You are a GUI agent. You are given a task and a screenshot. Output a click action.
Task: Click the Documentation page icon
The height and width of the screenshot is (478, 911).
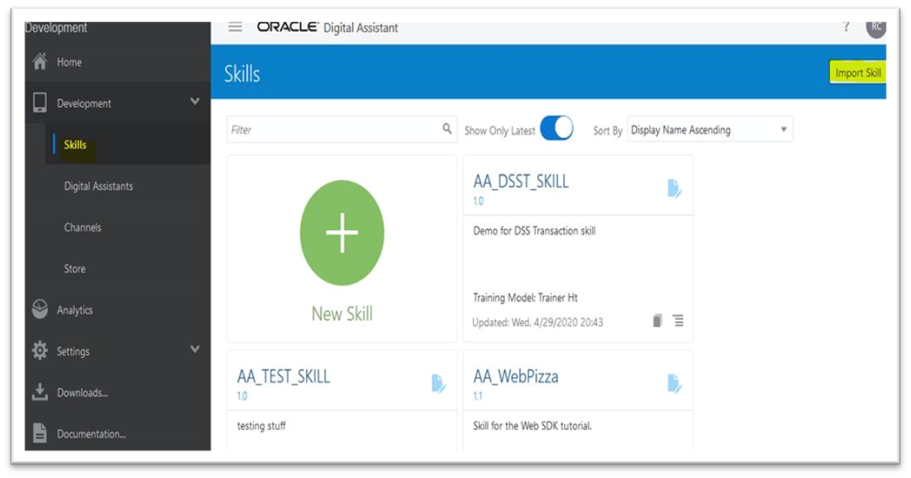coord(40,433)
